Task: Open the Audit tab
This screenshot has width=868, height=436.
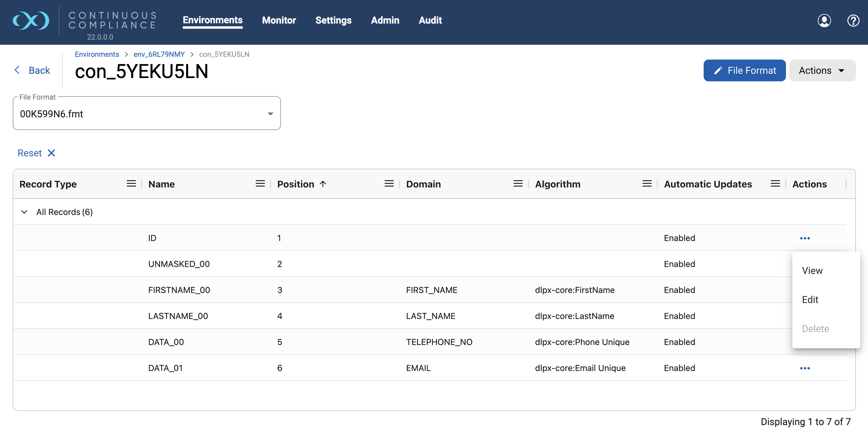Action: click(x=430, y=20)
